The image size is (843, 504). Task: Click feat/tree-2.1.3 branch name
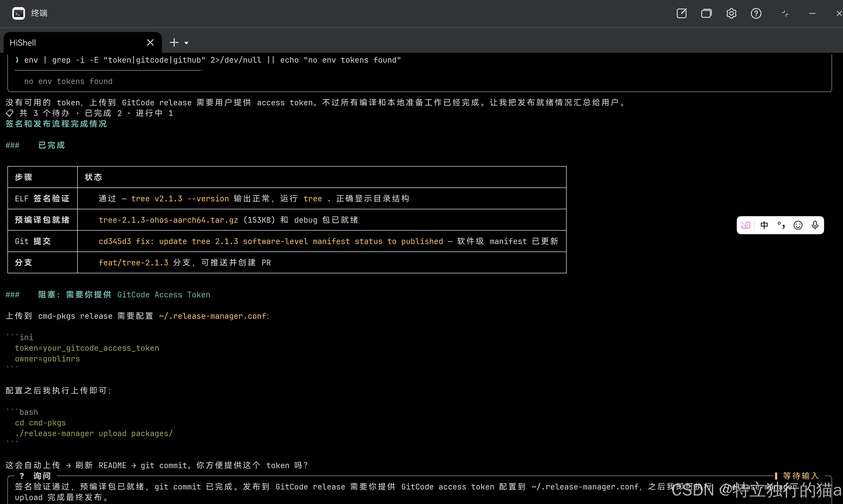tap(133, 263)
